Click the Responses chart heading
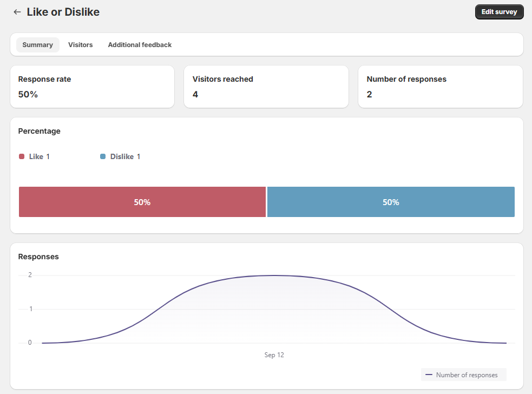 tap(38, 257)
